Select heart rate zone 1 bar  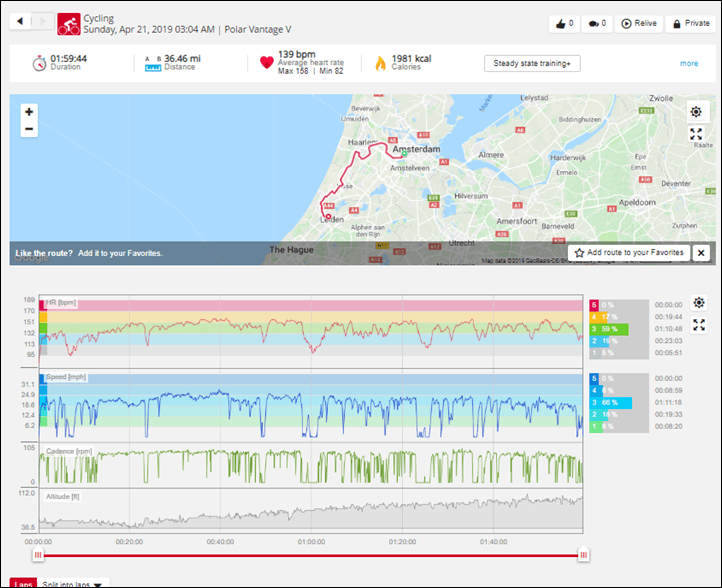pos(619,353)
